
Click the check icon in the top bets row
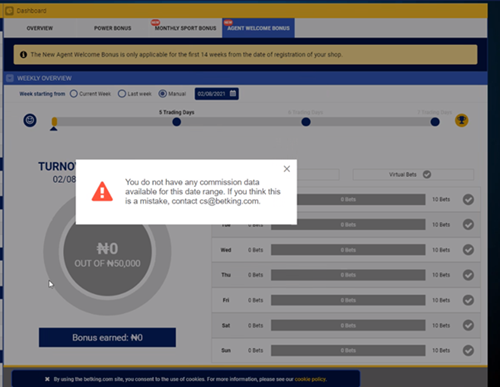(x=468, y=199)
